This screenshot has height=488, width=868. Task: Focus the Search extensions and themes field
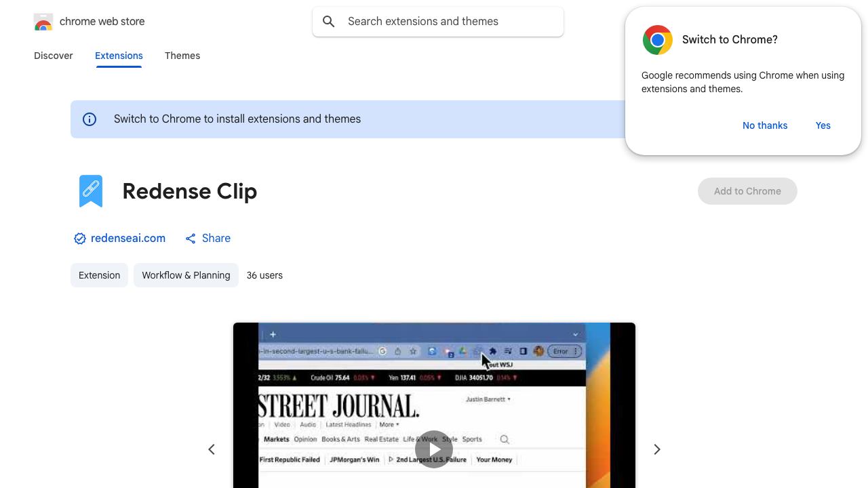click(438, 22)
